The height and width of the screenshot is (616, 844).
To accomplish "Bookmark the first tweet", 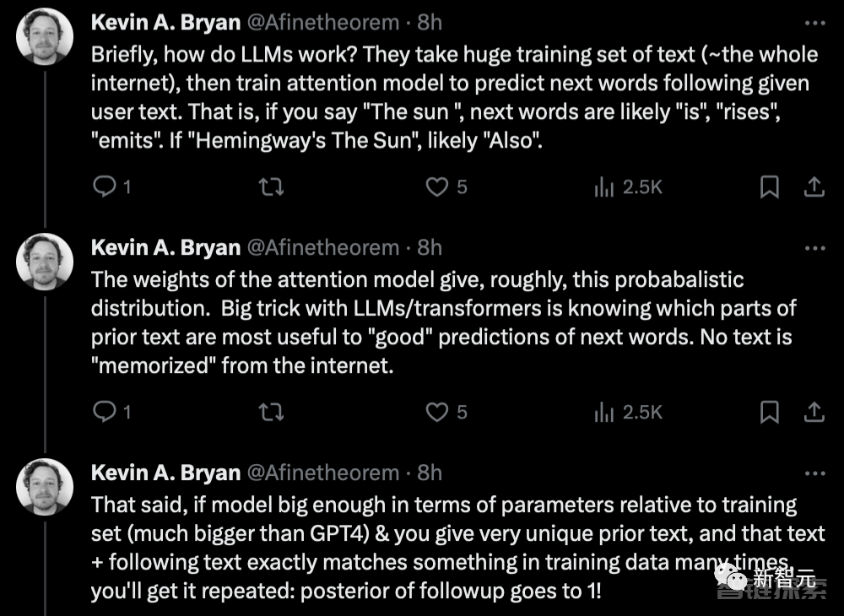I will click(x=770, y=186).
